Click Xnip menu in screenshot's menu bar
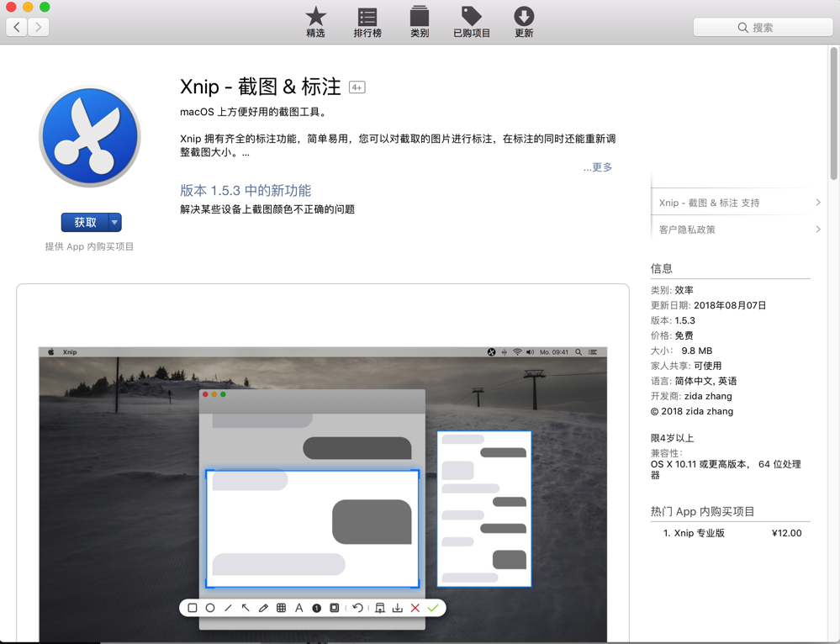840x644 pixels. click(70, 352)
